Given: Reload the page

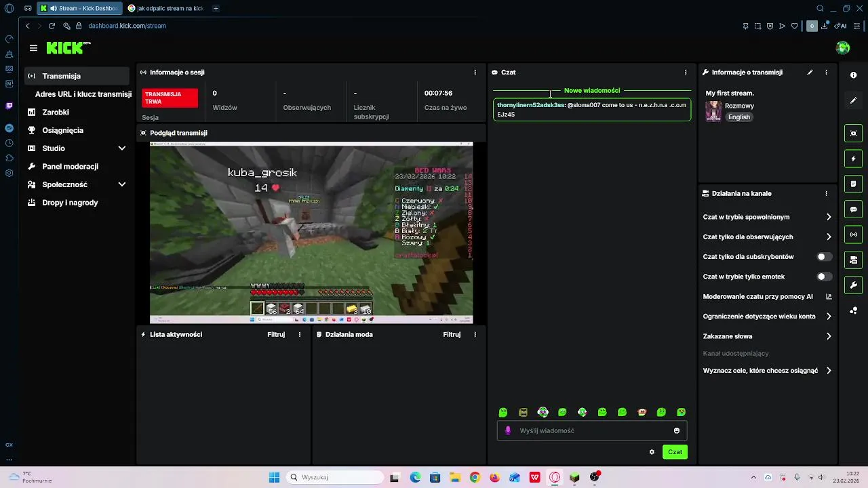Looking at the screenshot, I should 52,26.
